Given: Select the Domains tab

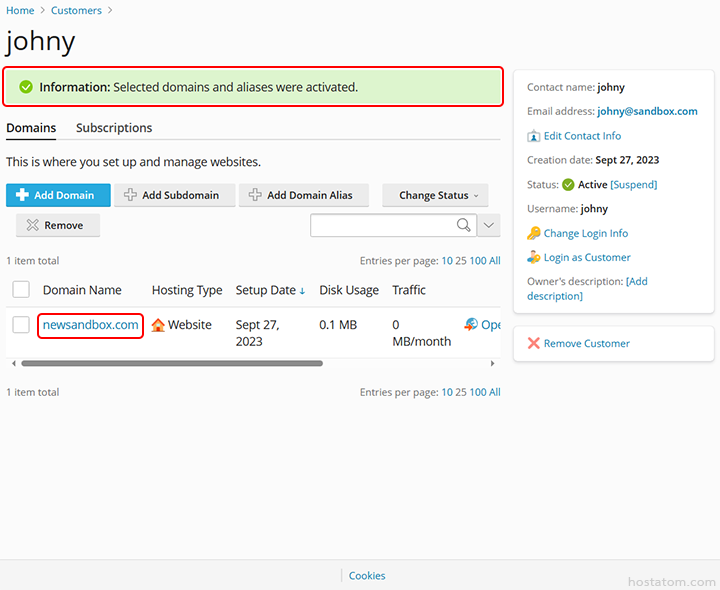Looking at the screenshot, I should click(x=31, y=128).
